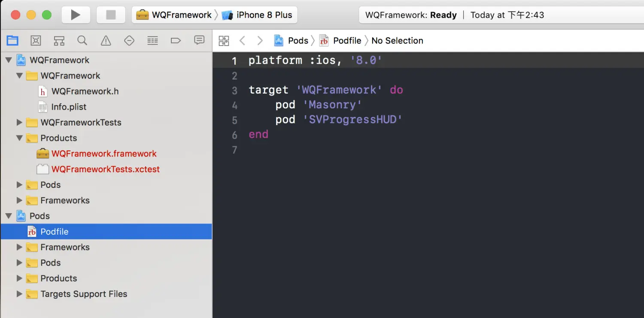644x318 pixels.
Task: Click the toolbox icon of WQFramework.framework
Action: [x=43, y=153]
